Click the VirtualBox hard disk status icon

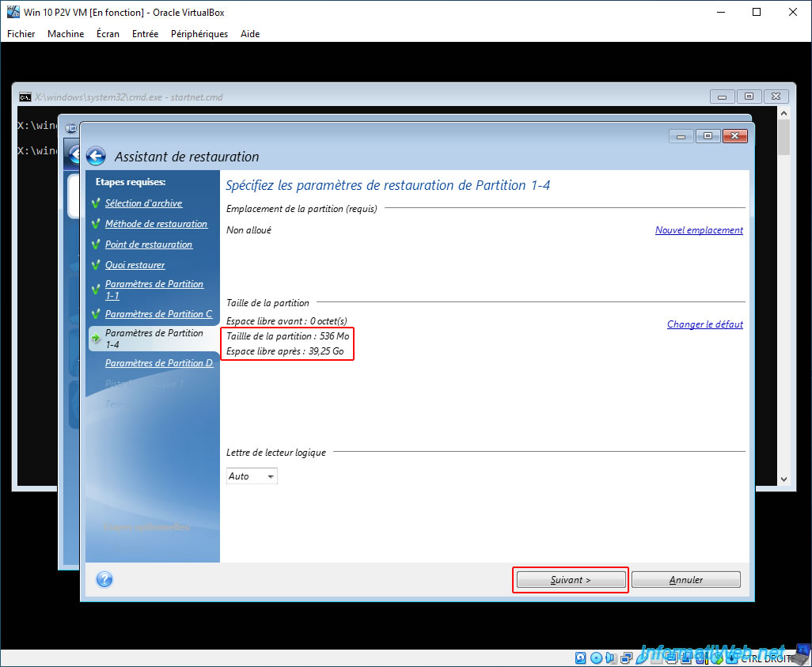[581, 658]
